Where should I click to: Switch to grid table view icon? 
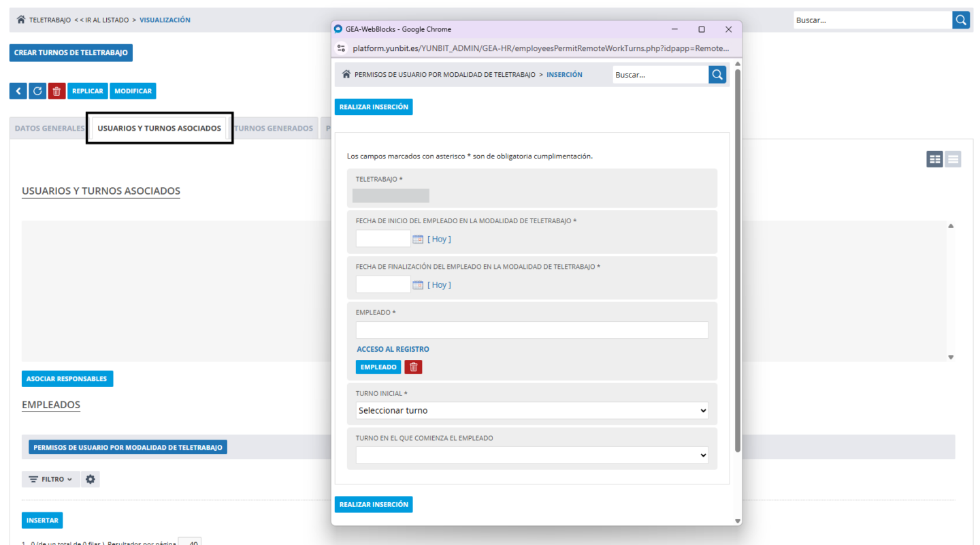(934, 159)
